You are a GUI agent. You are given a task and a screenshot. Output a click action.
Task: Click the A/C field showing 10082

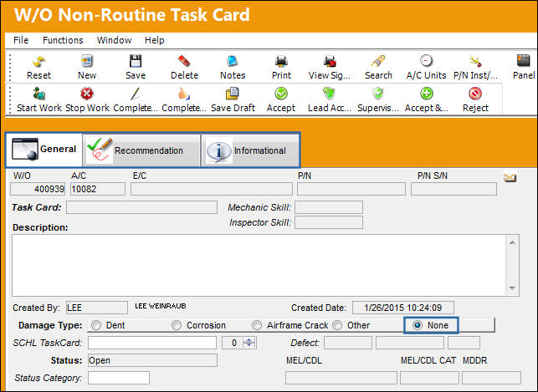tap(98, 189)
